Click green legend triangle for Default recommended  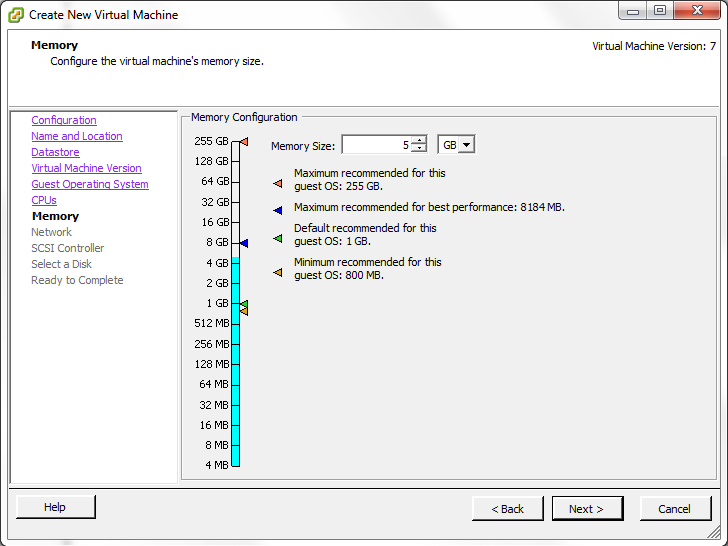pos(278,238)
